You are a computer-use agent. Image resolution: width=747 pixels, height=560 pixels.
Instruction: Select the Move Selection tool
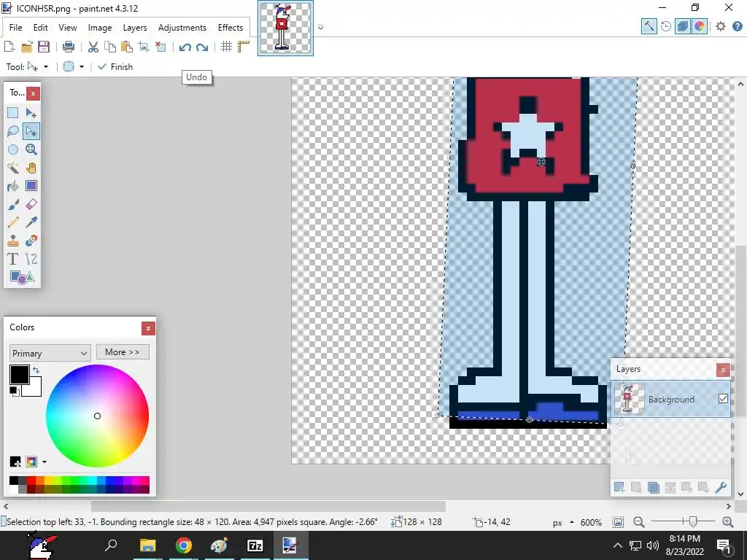(x=31, y=131)
